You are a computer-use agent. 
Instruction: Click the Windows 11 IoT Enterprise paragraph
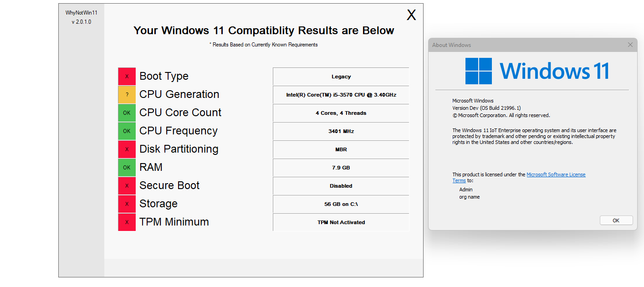pyautogui.click(x=534, y=136)
